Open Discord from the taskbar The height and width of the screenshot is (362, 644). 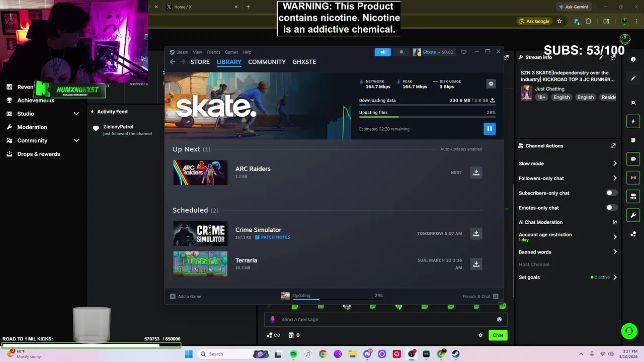point(367,354)
